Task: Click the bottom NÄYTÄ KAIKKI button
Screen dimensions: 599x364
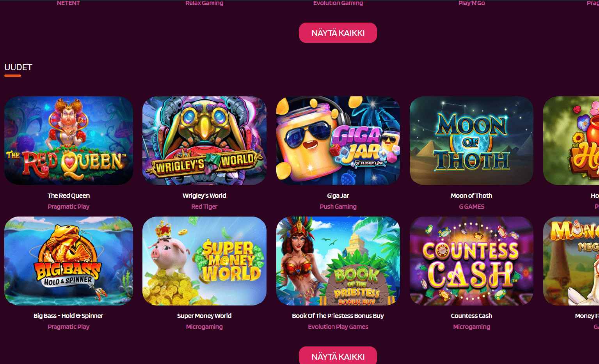Action: (338, 355)
